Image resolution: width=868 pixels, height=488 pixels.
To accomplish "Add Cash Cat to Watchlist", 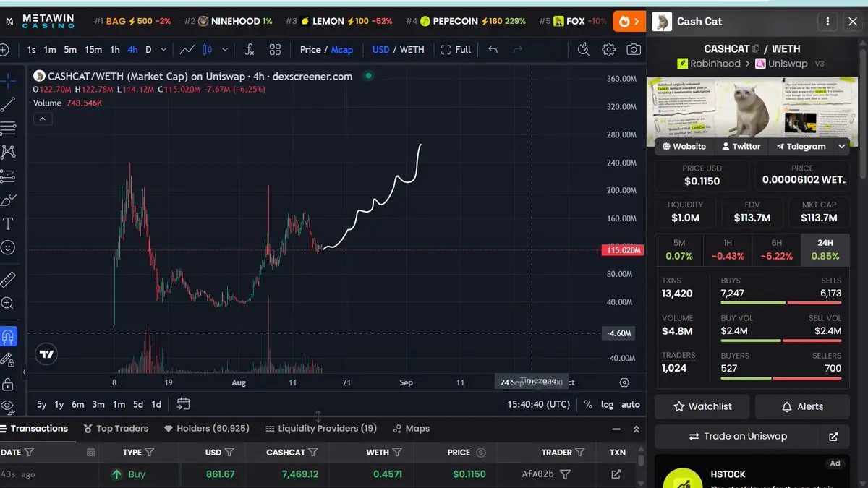I will (702, 406).
